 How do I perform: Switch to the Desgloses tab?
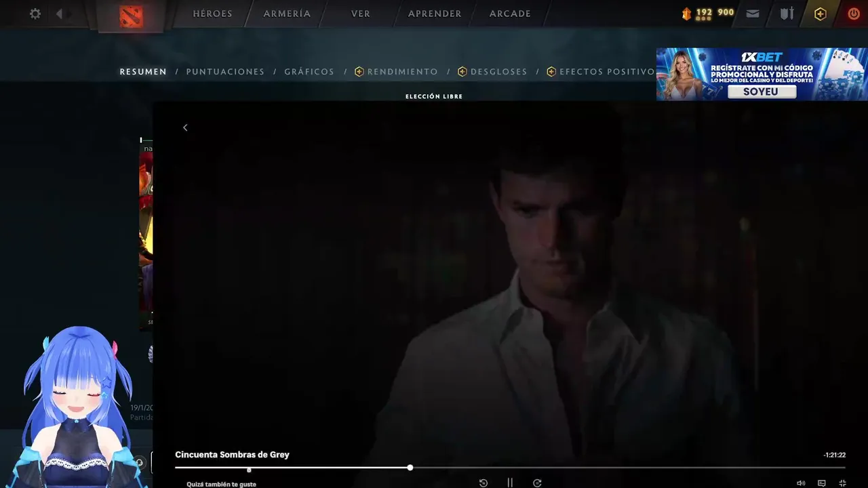[493, 72]
